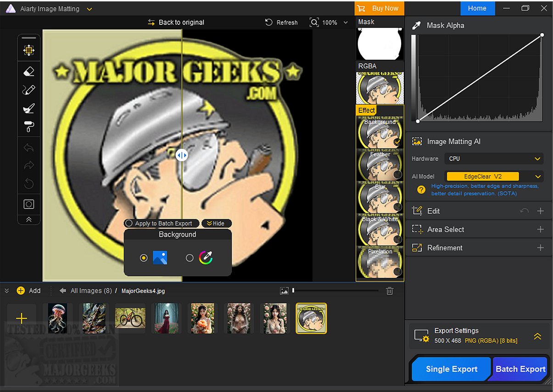Select the color background radio button

190,258
